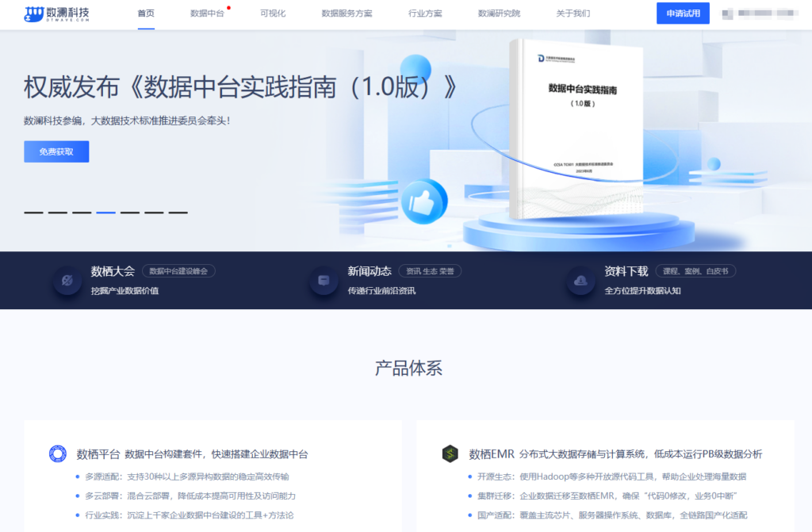The image size is (812, 532).
Task: Open the 白皮书 tag under 资料下载
Action: point(716,270)
